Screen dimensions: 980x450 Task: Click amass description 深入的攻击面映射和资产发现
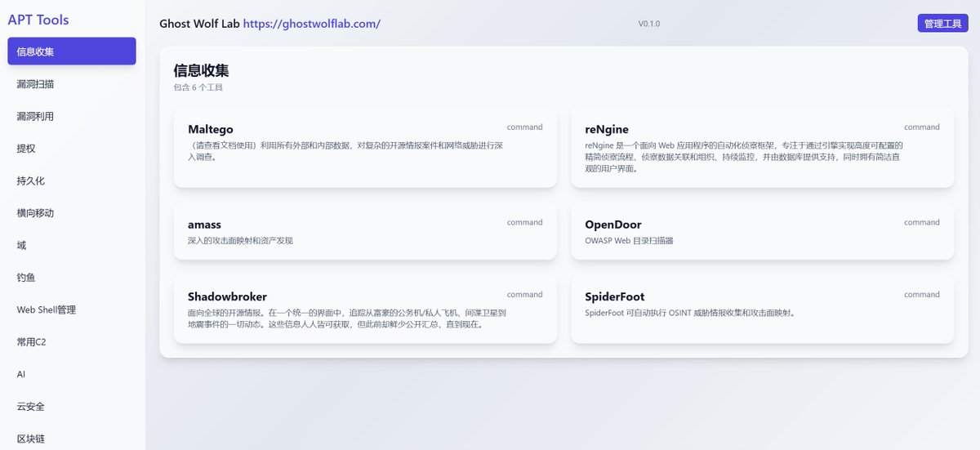click(240, 241)
